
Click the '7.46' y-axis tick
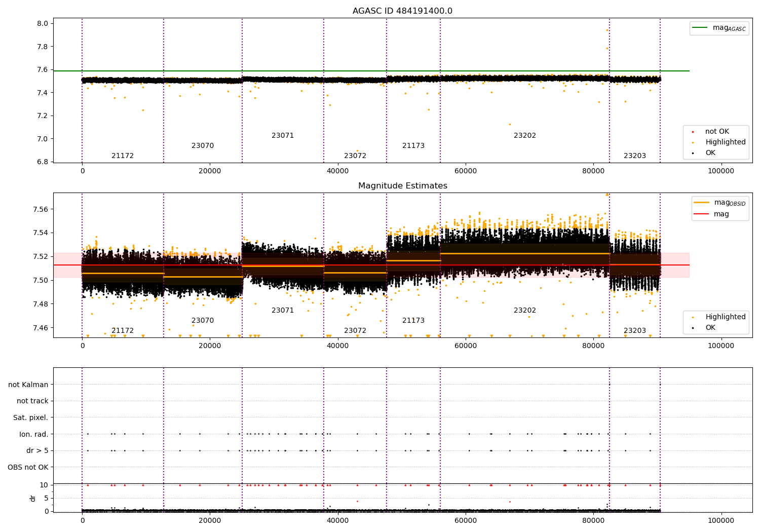[x=41, y=328]
